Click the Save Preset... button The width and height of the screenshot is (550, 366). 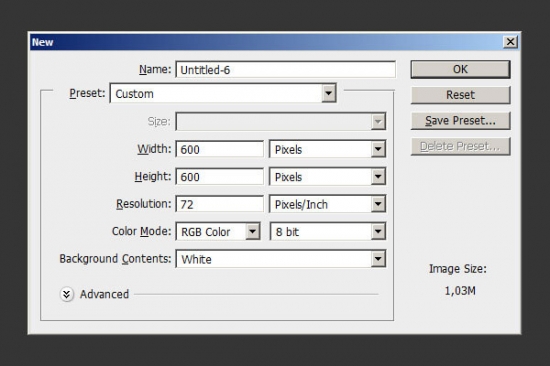point(460,120)
